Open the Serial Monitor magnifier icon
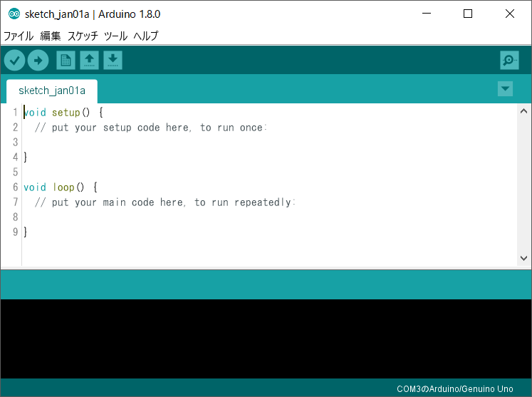The width and height of the screenshot is (532, 397). [x=509, y=61]
